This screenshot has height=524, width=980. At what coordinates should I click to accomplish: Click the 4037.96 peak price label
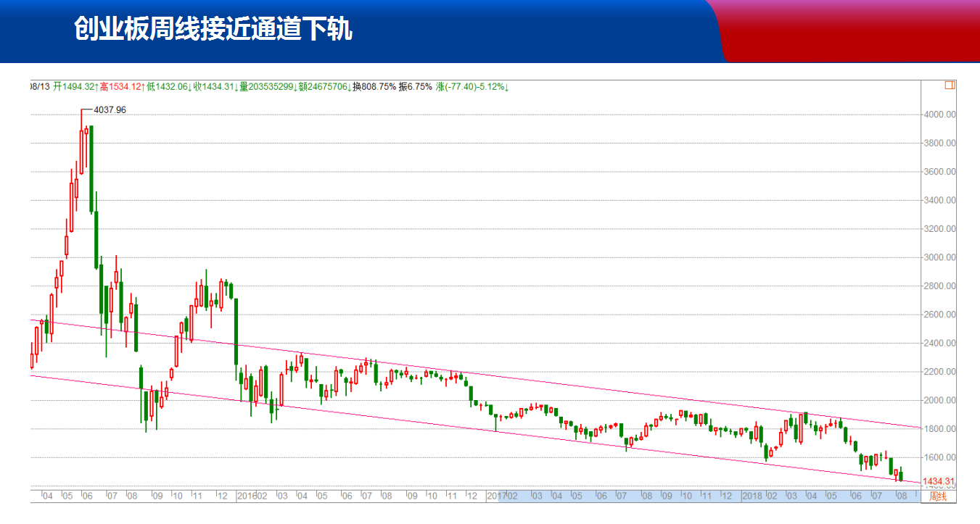(x=110, y=109)
